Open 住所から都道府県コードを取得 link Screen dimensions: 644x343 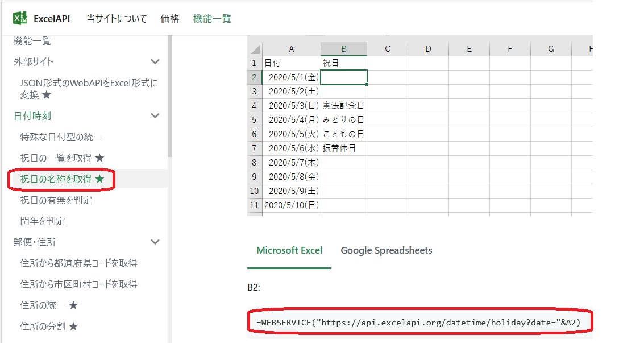[78, 263]
